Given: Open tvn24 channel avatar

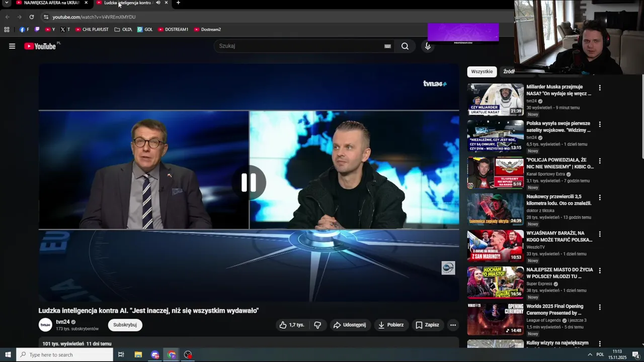Looking at the screenshot, I should (x=45, y=325).
